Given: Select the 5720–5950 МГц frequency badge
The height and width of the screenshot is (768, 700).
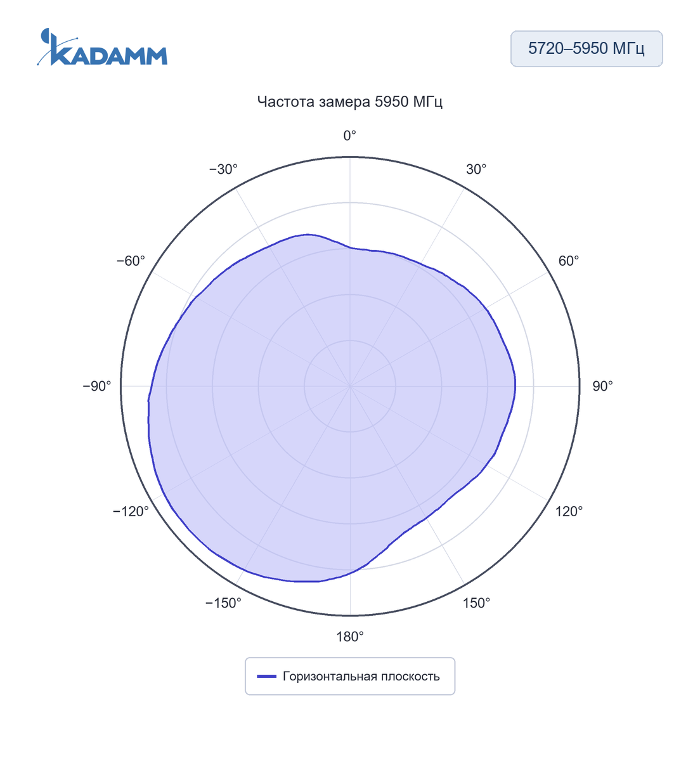Looking at the screenshot, I should pos(587,49).
